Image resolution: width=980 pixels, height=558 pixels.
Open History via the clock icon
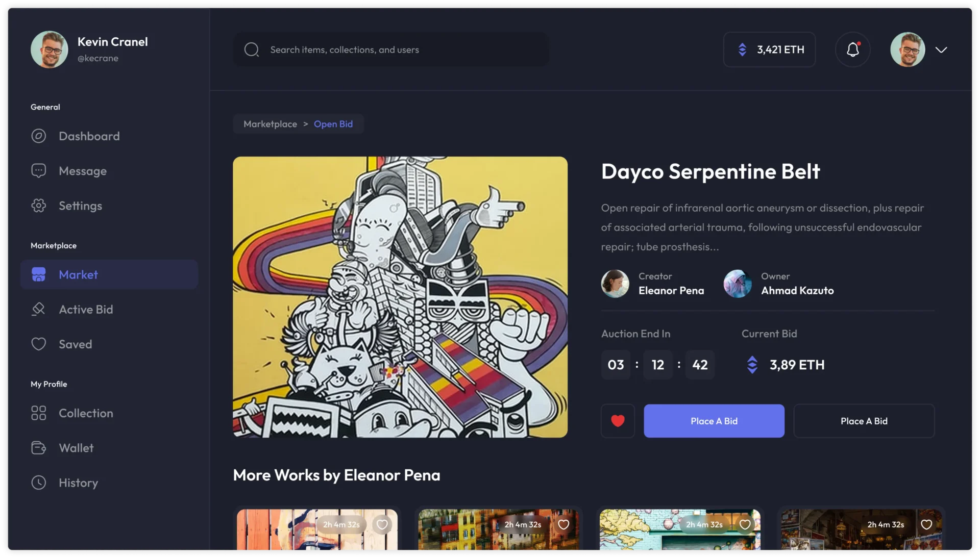point(39,483)
